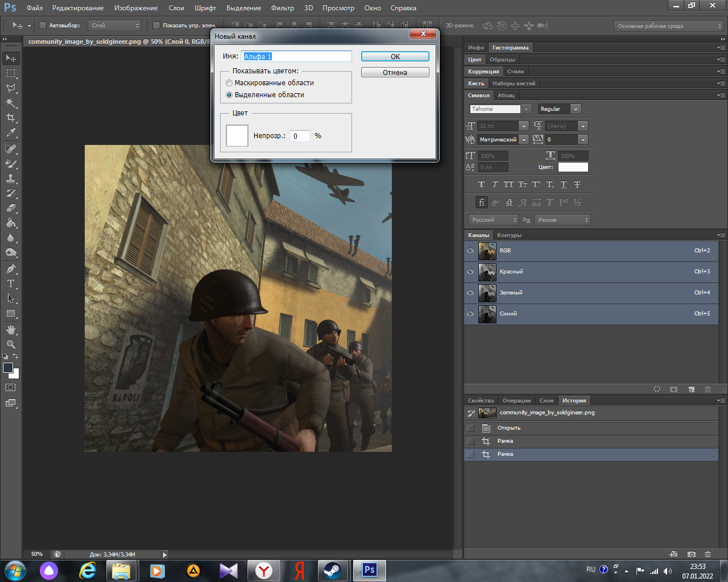This screenshot has width=728, height=582.
Task: Open the Изображение menu
Action: [x=136, y=8]
